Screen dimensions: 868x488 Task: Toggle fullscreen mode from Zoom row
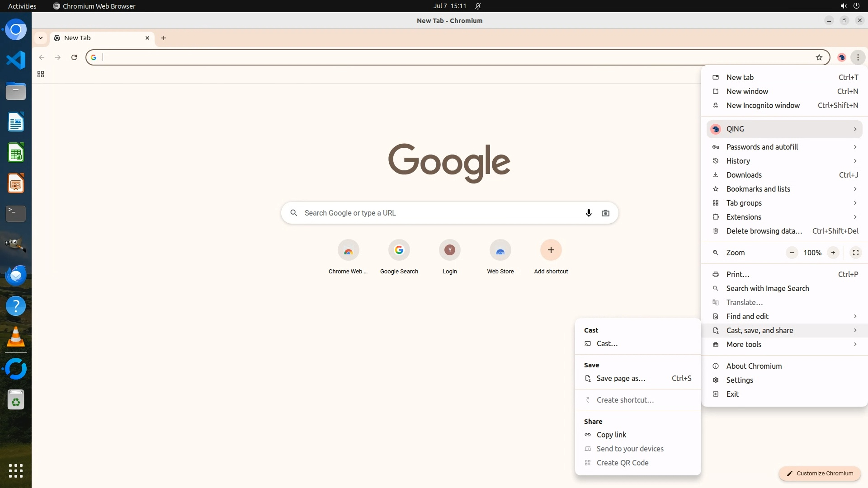coord(855,253)
